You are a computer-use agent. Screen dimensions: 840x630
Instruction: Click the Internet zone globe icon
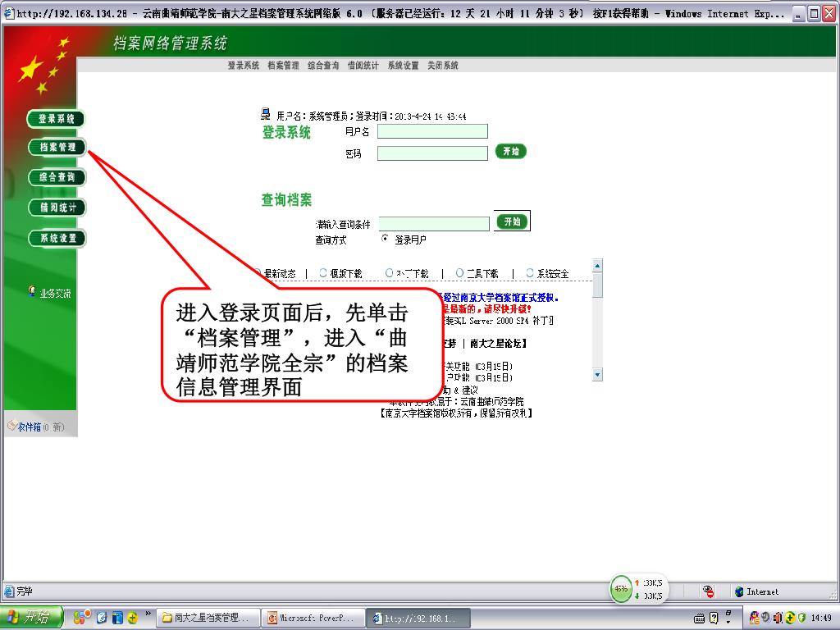(x=739, y=591)
